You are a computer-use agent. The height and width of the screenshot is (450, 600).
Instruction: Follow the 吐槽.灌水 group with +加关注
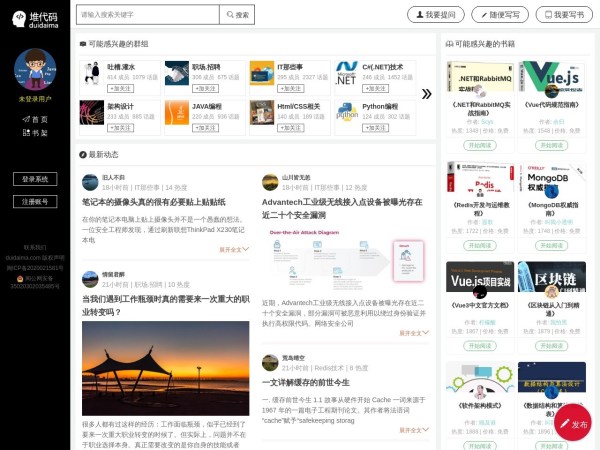pos(120,88)
